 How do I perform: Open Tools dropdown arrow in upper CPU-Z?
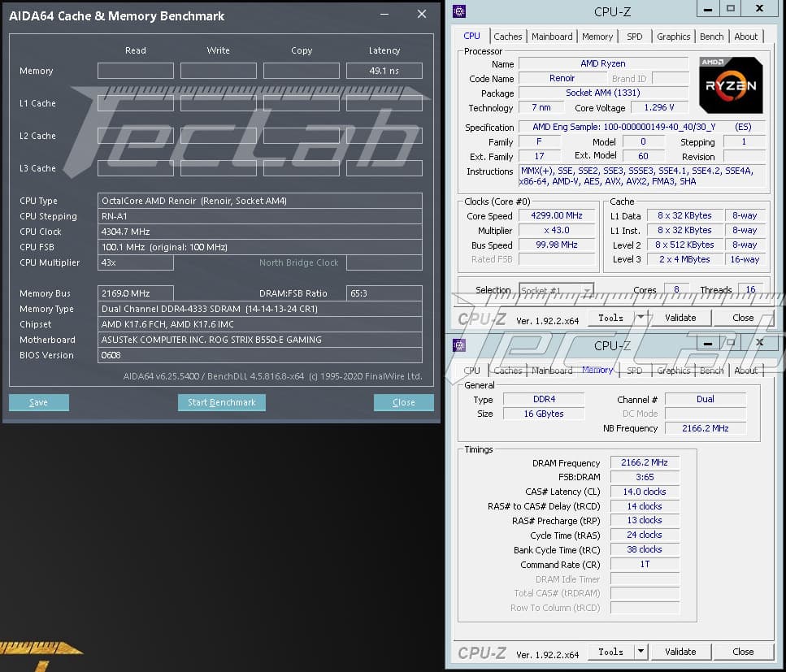(x=641, y=318)
